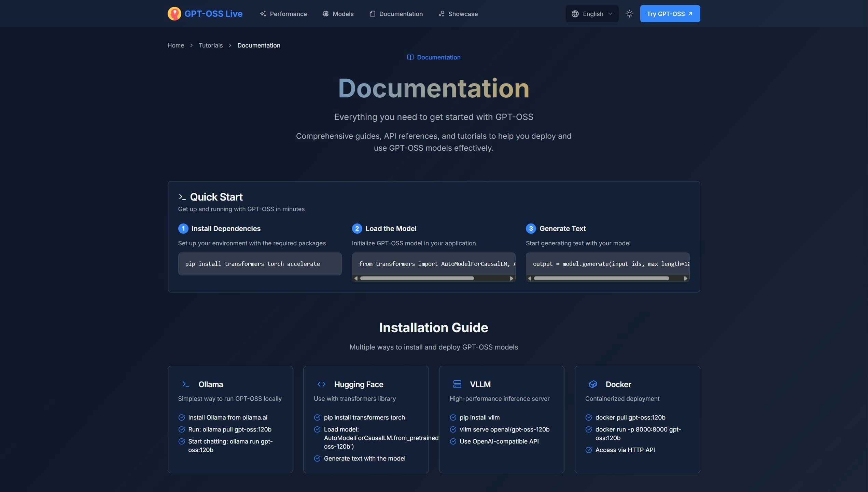Open the English language dropdown
The width and height of the screenshot is (868, 492).
click(x=592, y=14)
